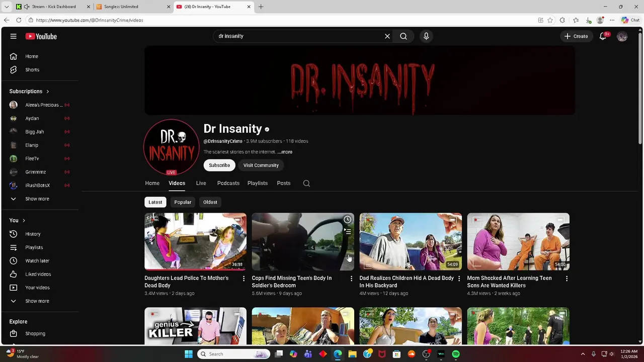Search within the channel using magnifier

pyautogui.click(x=306, y=184)
